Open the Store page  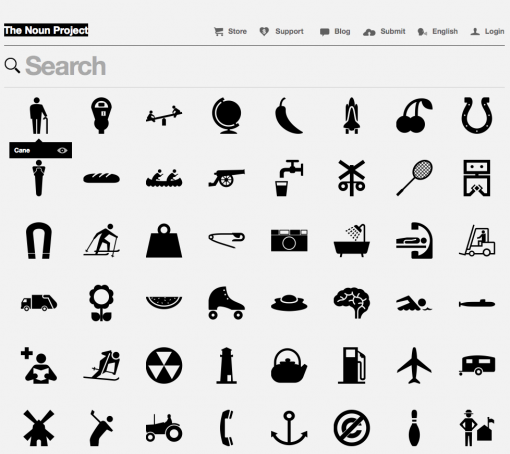coord(230,31)
